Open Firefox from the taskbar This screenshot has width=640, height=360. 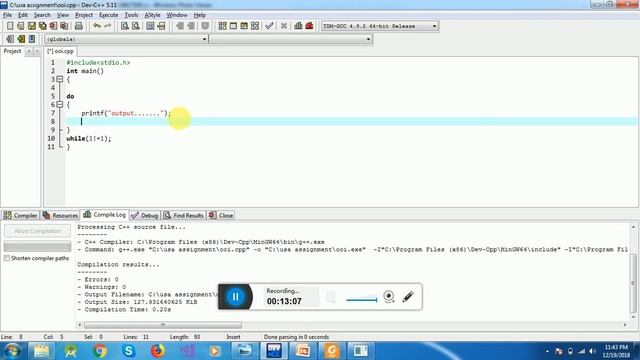(158, 351)
